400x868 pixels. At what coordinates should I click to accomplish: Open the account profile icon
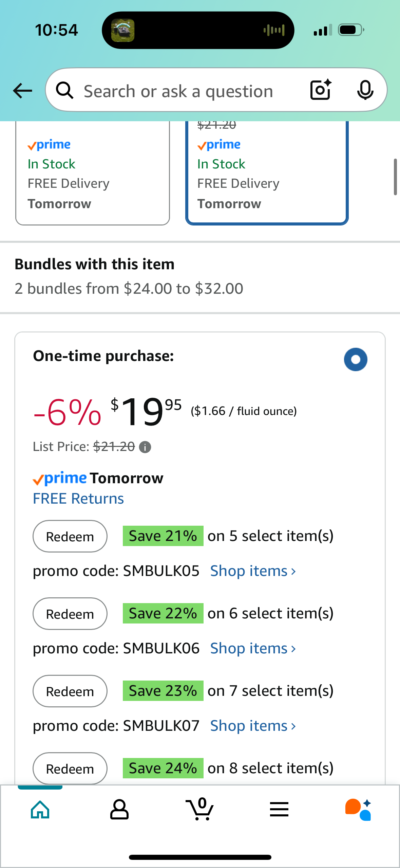pyautogui.click(x=119, y=809)
